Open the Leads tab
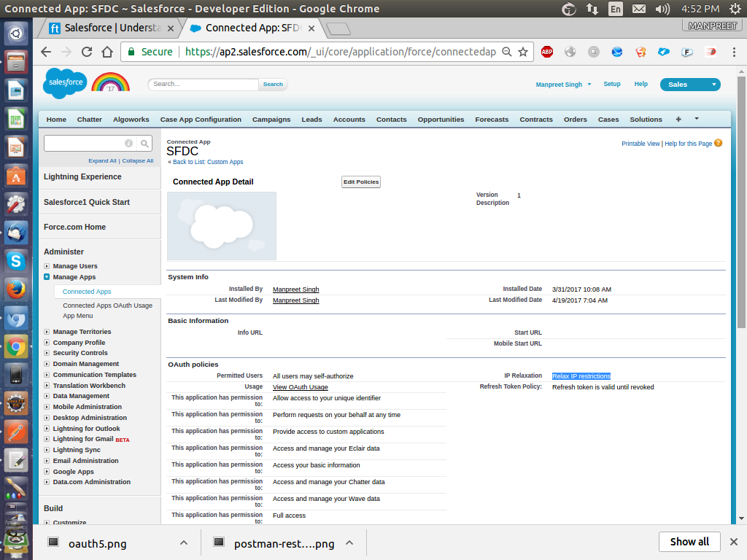 click(311, 120)
